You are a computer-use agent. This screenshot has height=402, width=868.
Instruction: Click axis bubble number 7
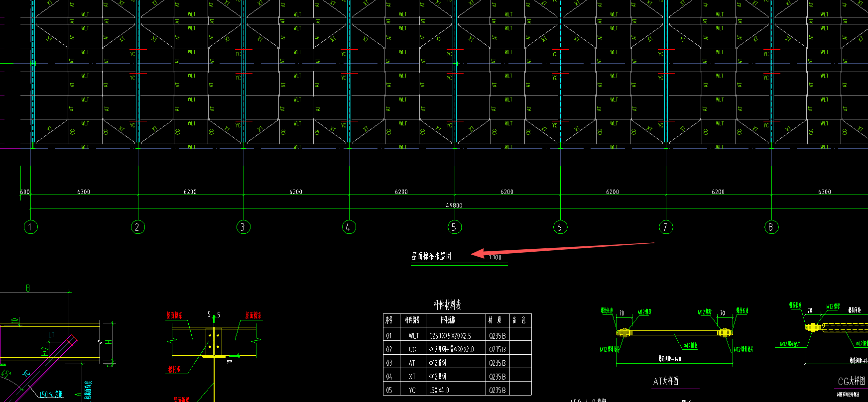point(665,227)
